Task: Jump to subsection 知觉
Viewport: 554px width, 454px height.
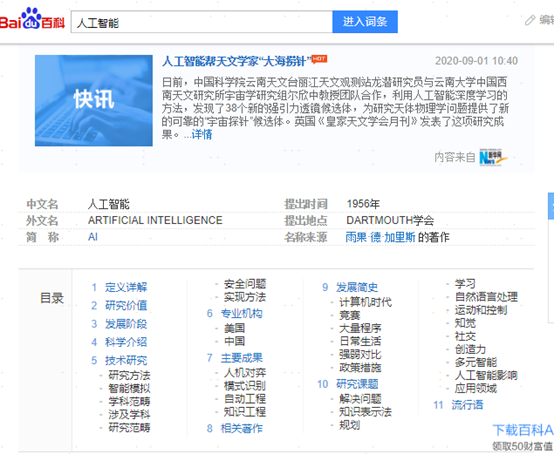Action: (465, 323)
